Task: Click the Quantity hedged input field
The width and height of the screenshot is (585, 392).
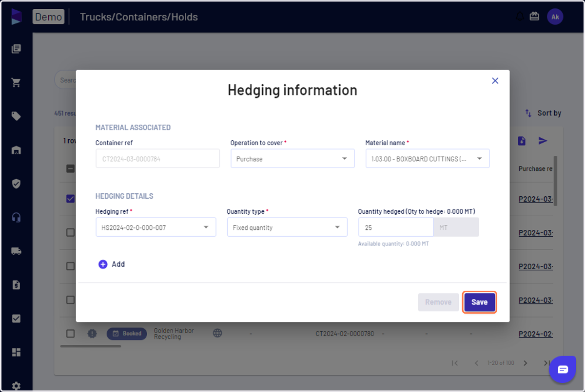Action: 396,227
